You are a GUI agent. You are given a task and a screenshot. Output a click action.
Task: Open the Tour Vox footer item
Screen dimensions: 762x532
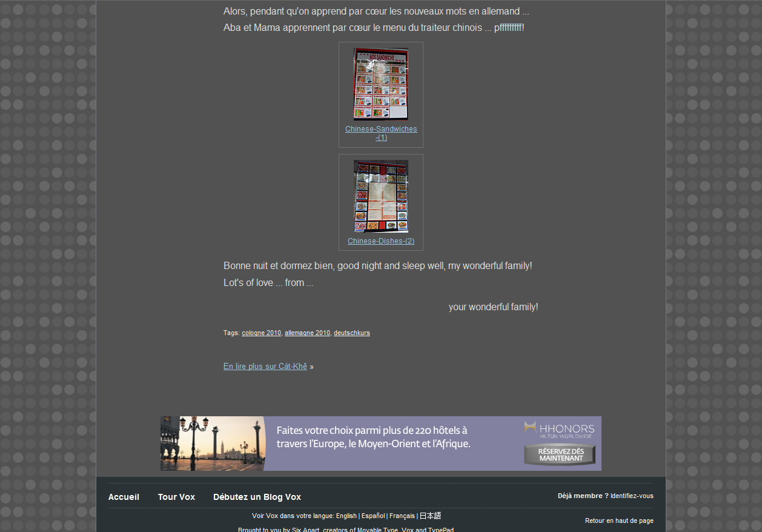pyautogui.click(x=176, y=497)
